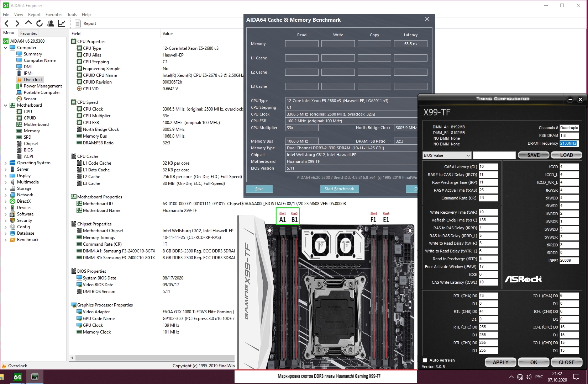Open the BIOS Value dropdown
This screenshot has height=384, width=588.
447,155
